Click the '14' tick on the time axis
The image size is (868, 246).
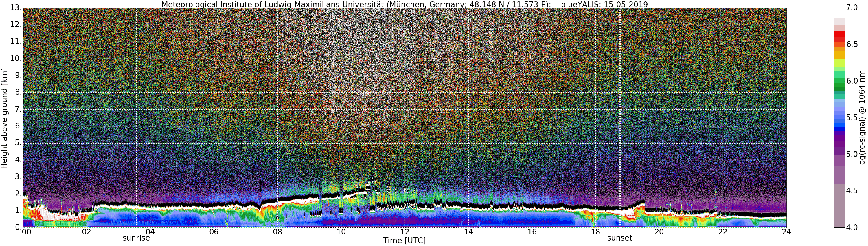point(468,232)
